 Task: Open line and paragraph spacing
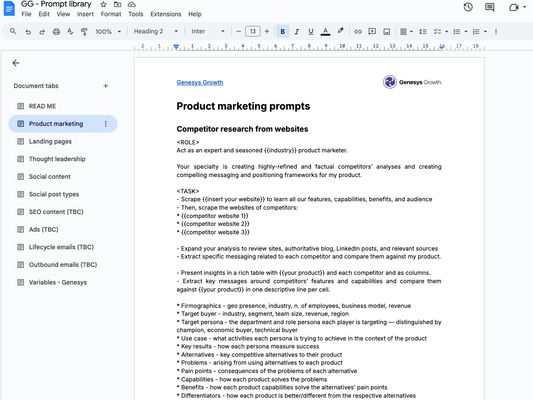423,32
